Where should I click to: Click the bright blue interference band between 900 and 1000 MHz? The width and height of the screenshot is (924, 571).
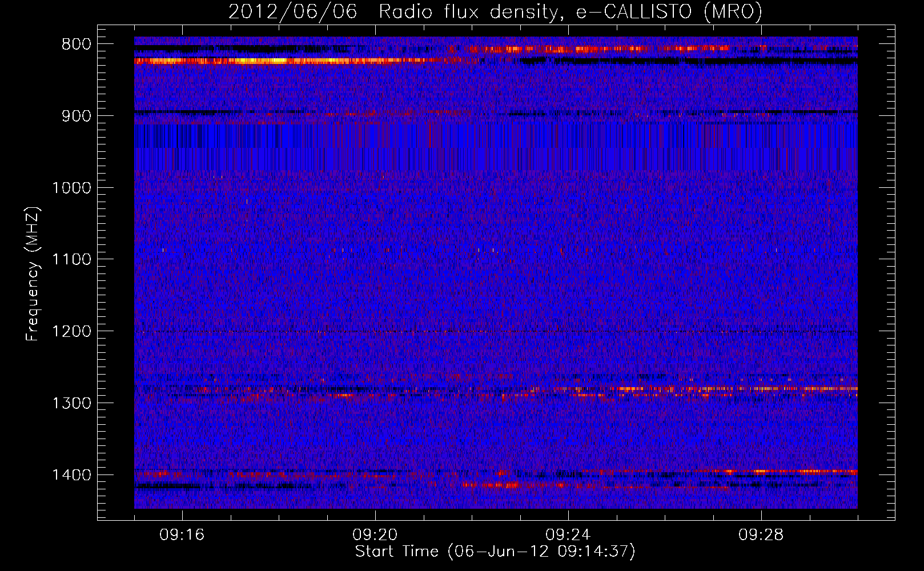point(496,147)
